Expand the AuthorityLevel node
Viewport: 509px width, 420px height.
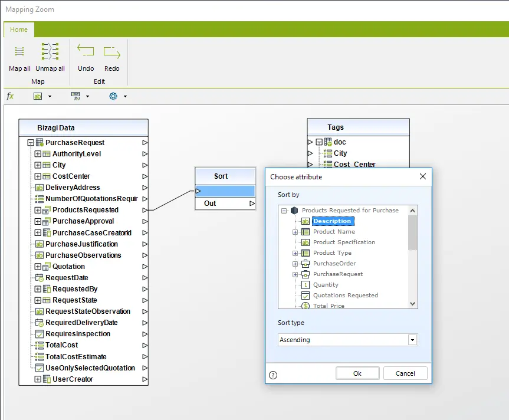38,154
